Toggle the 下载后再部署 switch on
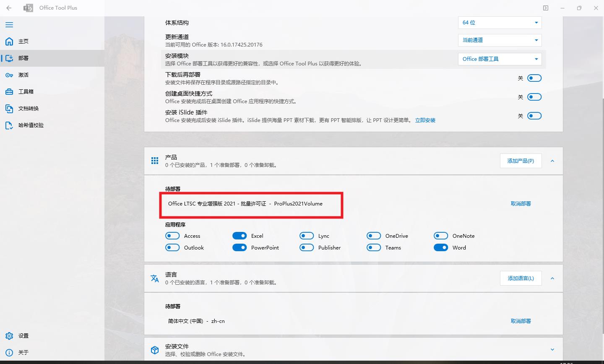This screenshot has width=604, height=364. click(534, 78)
